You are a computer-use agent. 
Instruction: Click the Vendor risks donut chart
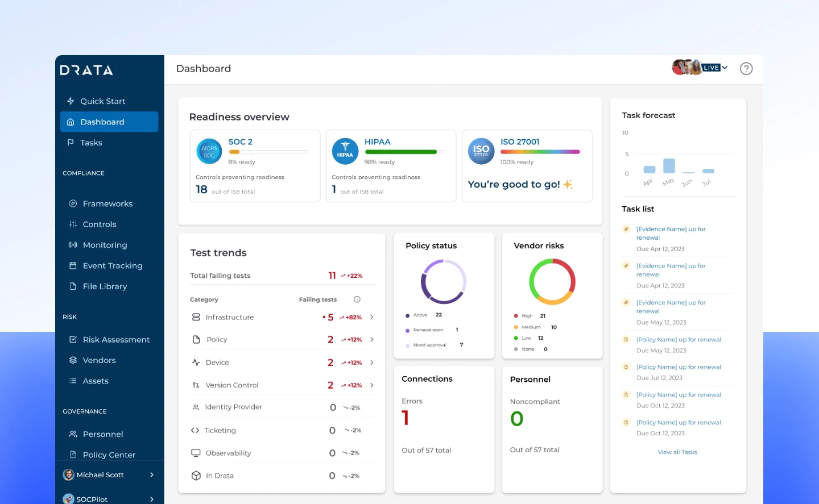pos(552,282)
